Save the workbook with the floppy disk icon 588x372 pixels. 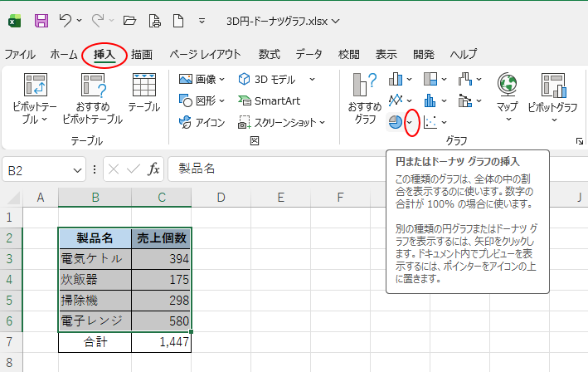[41, 21]
